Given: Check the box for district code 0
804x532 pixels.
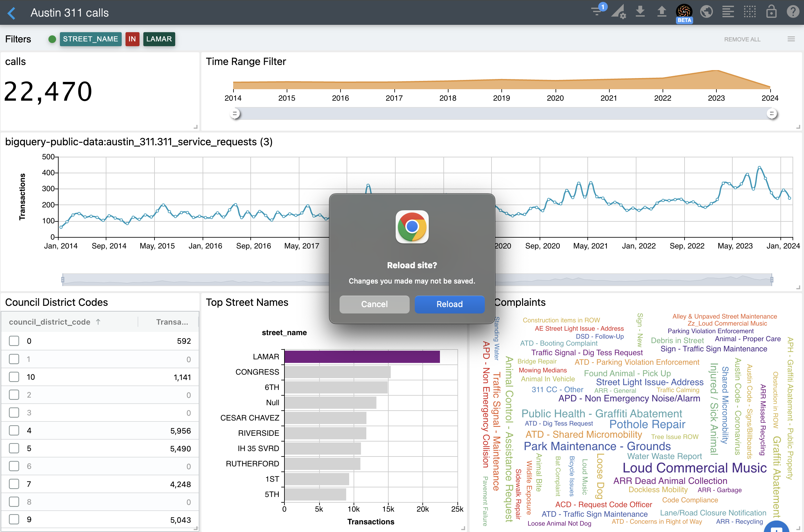Looking at the screenshot, I should 14,341.
